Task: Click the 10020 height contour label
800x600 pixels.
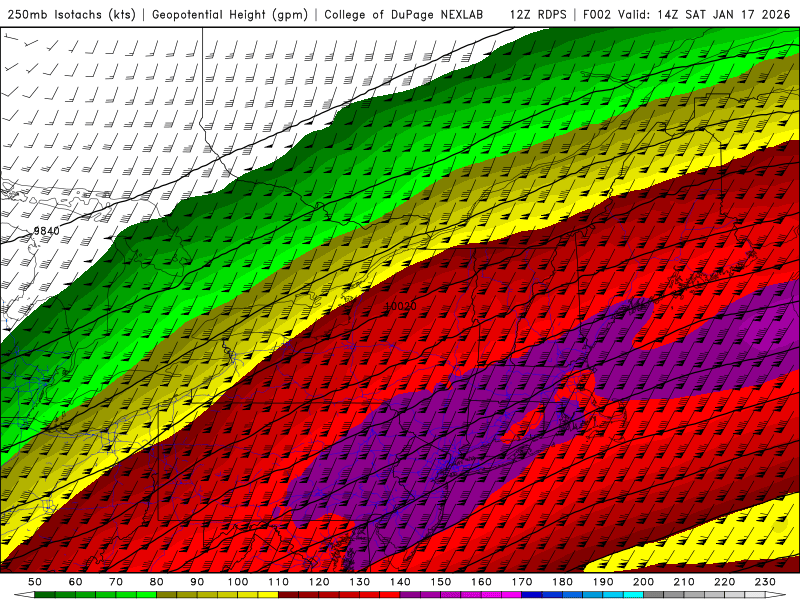Action: [401, 306]
